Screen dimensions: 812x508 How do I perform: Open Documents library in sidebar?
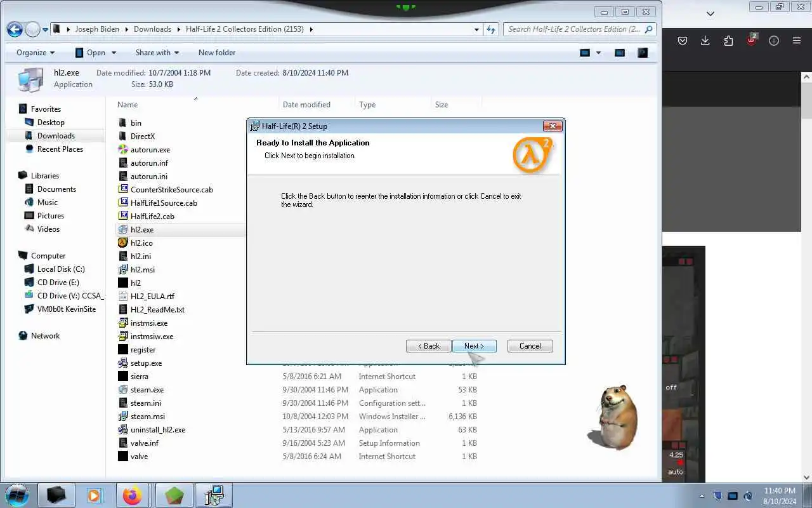pos(56,189)
